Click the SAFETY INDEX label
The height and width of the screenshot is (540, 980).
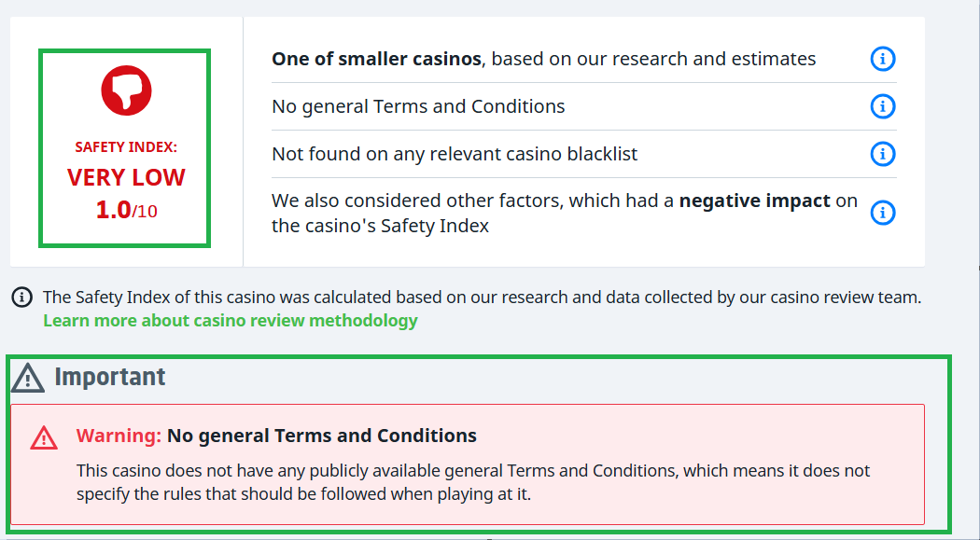tap(126, 147)
